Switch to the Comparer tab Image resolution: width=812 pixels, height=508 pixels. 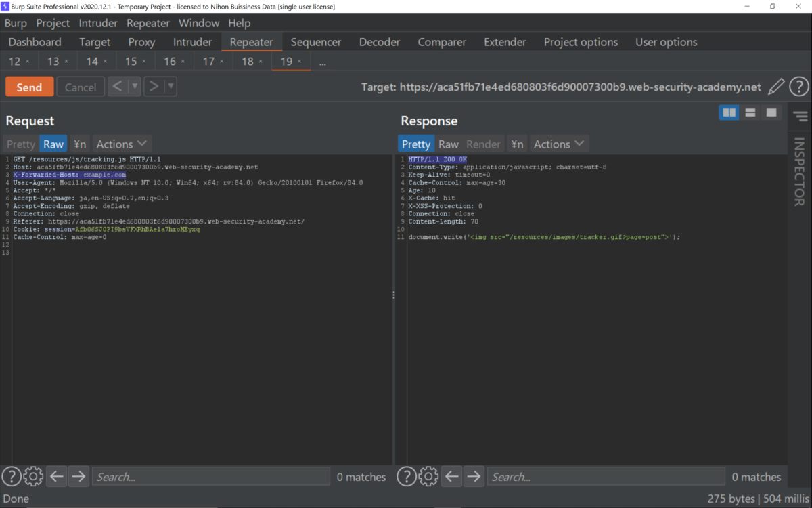[x=443, y=42]
